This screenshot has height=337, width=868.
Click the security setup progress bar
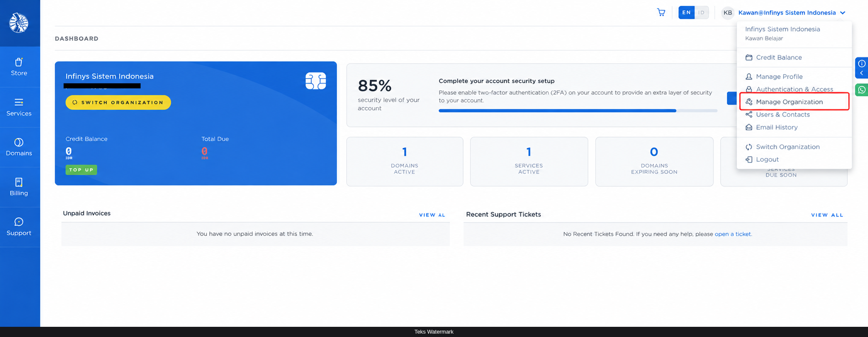(578, 111)
